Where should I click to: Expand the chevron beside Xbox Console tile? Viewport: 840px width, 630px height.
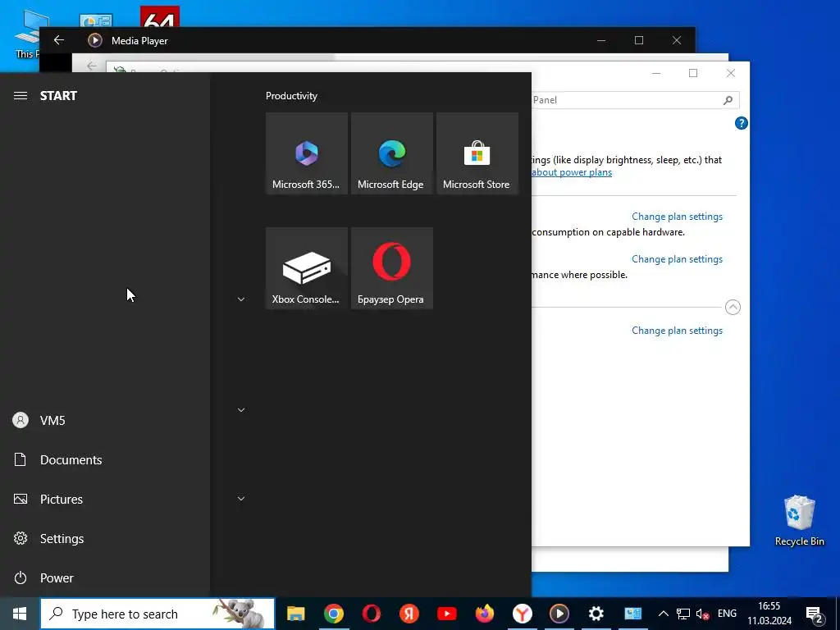241,299
